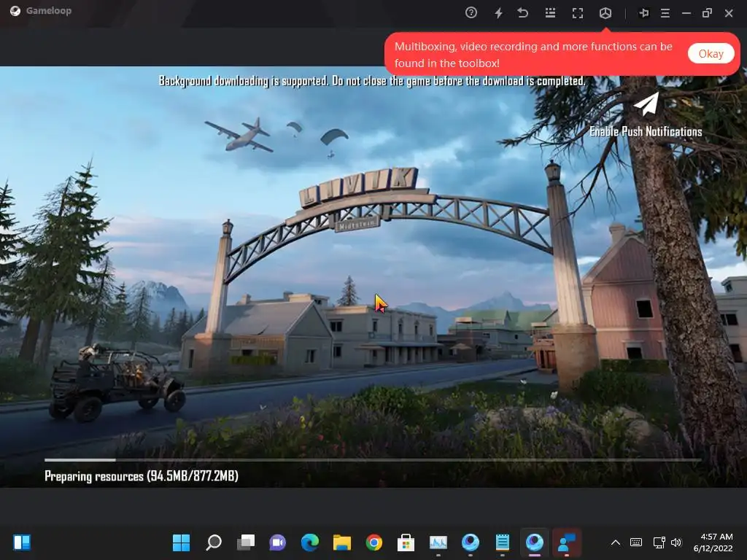The height and width of the screenshot is (560, 747).
Task: Open the key mapping keyboard icon
Action: (550, 13)
